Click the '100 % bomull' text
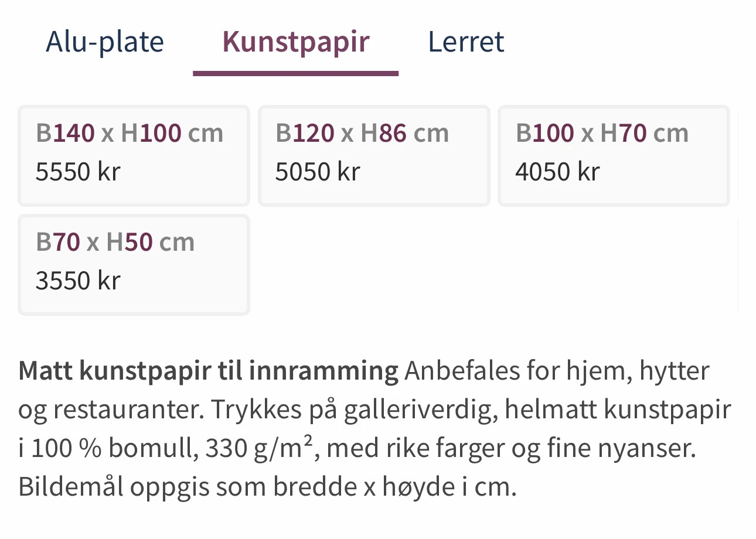 click(x=113, y=449)
